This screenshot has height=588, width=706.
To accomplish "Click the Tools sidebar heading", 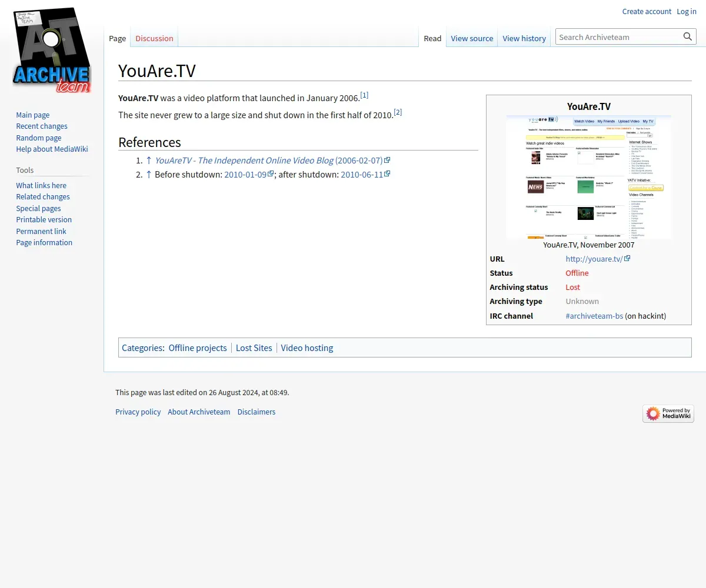I will [x=25, y=171].
